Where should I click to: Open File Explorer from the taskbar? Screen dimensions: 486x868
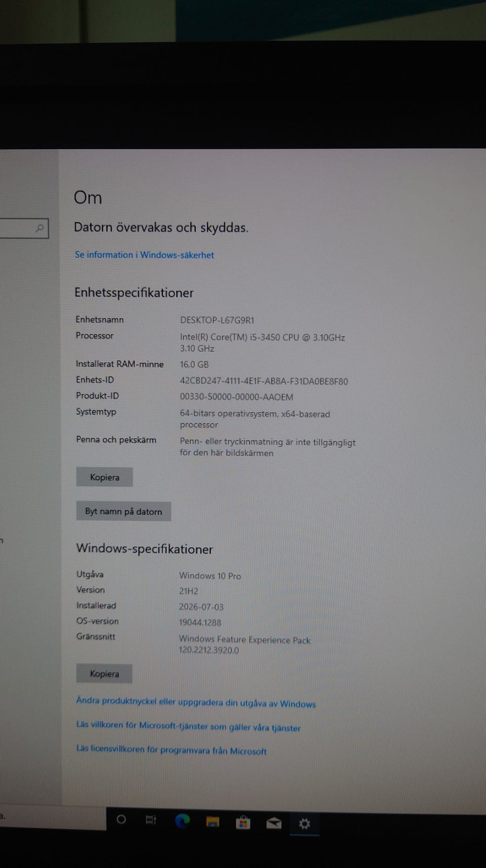(x=213, y=822)
